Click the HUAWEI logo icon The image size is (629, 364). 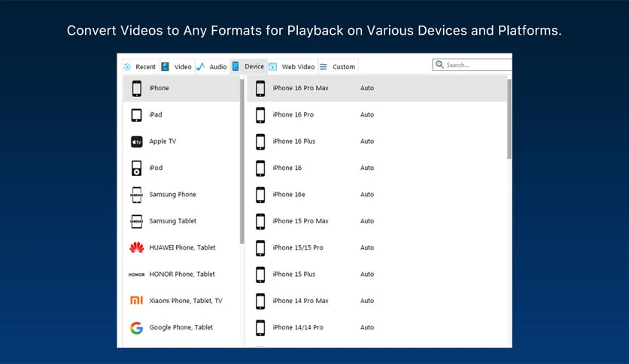pos(137,247)
